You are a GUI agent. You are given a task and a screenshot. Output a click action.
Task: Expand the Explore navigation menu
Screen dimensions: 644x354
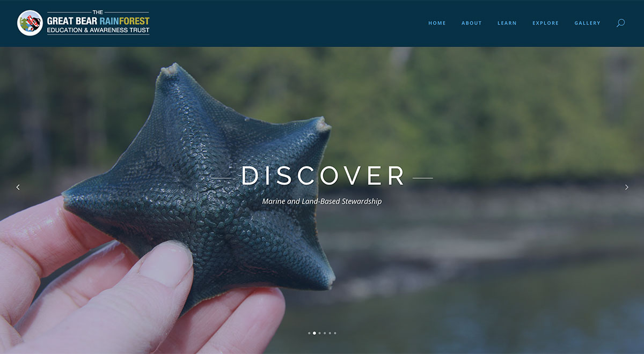click(x=546, y=23)
